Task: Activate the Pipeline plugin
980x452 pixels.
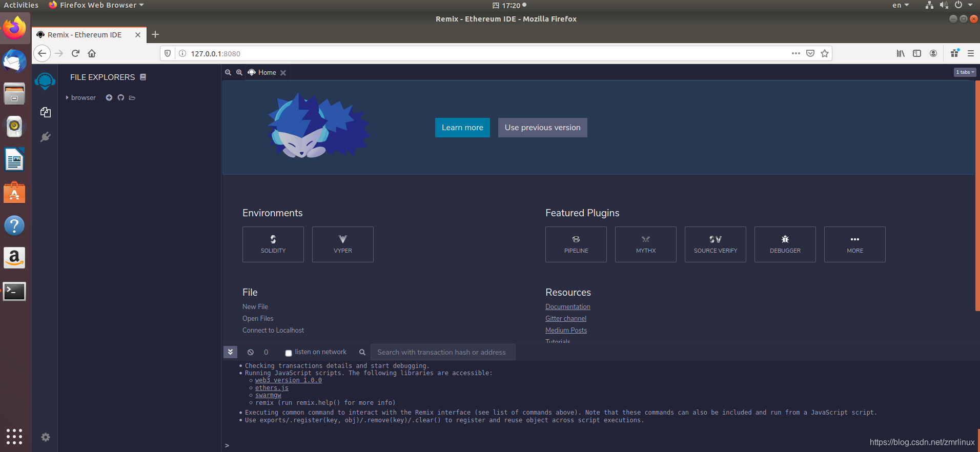Action: pos(576,244)
